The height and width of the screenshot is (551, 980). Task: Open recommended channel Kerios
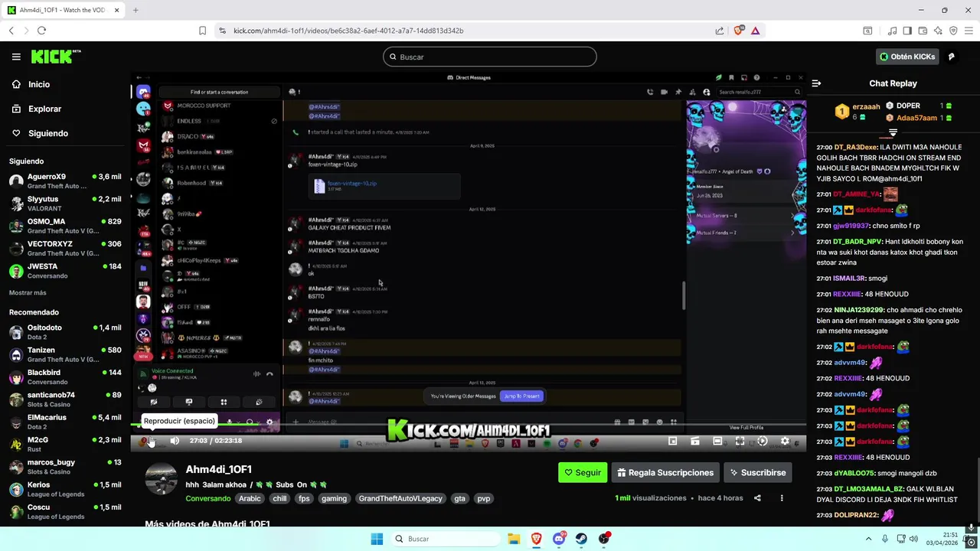coord(65,489)
